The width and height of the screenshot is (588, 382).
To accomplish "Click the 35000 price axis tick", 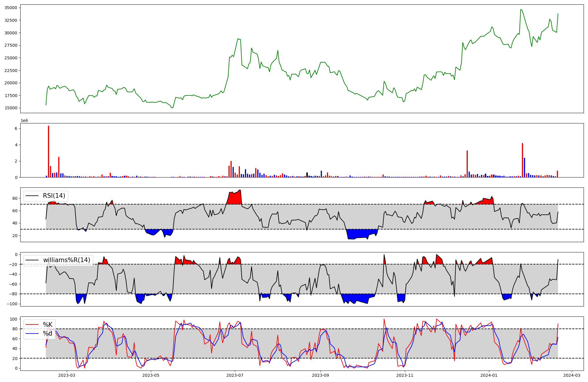I will (x=11, y=8).
